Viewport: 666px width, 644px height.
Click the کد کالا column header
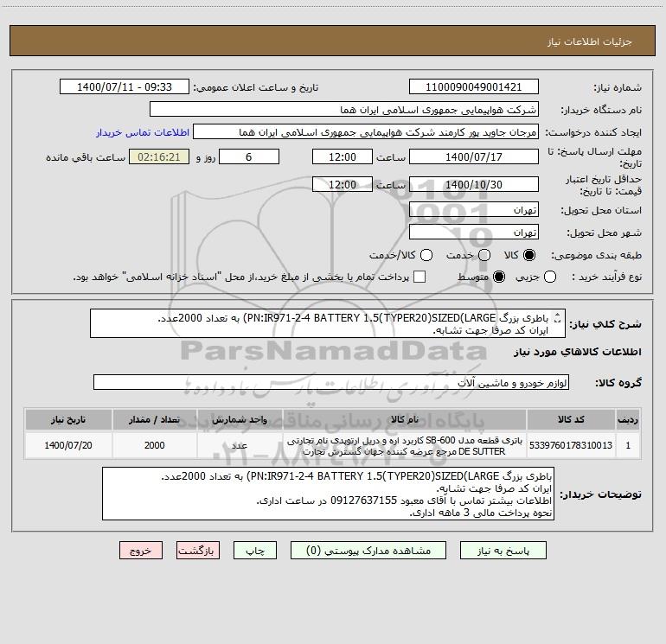pyautogui.click(x=571, y=420)
